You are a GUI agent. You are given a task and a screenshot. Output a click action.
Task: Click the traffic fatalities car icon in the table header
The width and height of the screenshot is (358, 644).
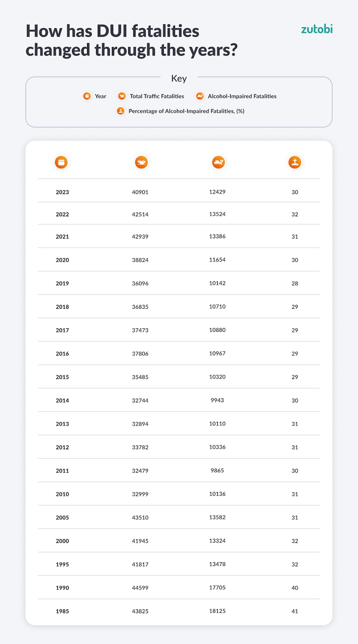coord(141,162)
